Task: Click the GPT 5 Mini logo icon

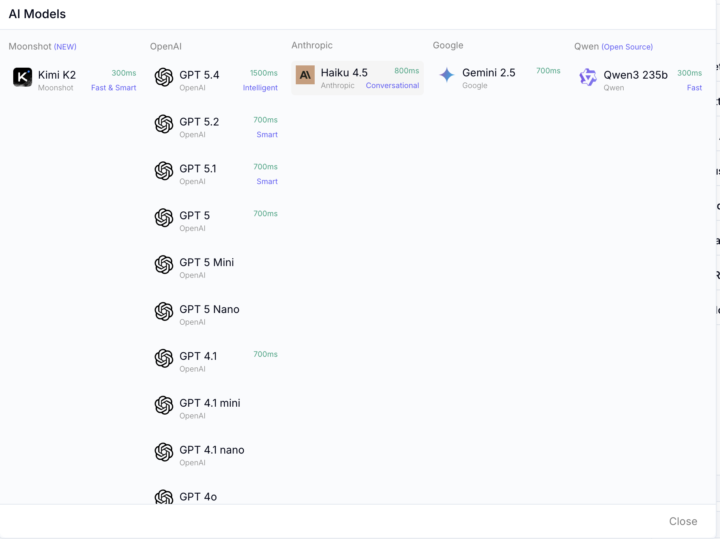Action: click(164, 265)
